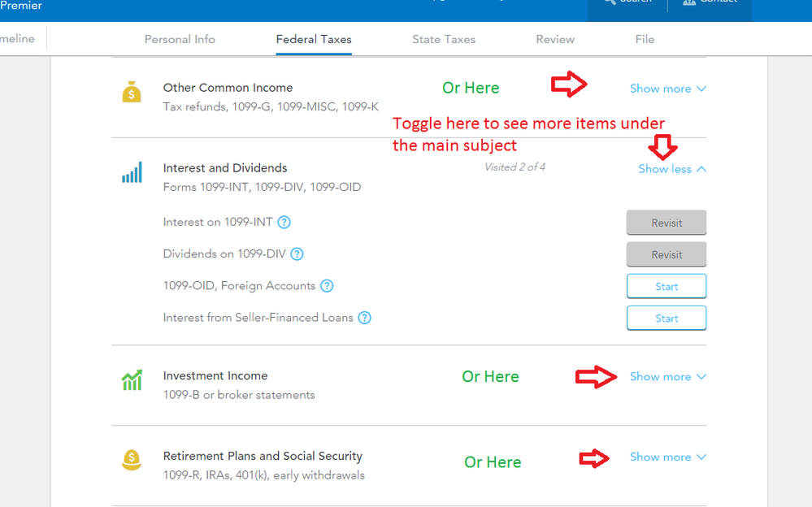Expand Other Common Income with Show more
Image resolution: width=812 pixels, height=507 pixels.
pos(667,89)
